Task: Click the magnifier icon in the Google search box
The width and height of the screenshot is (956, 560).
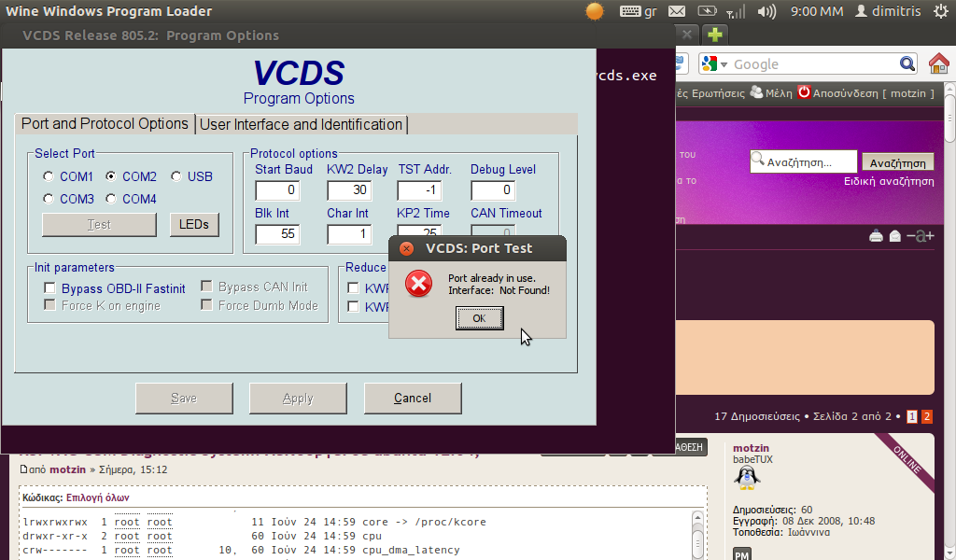Action: click(907, 63)
